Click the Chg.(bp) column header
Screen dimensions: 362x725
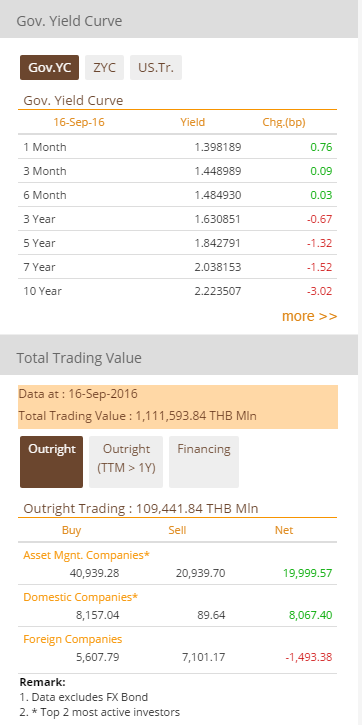(x=284, y=123)
